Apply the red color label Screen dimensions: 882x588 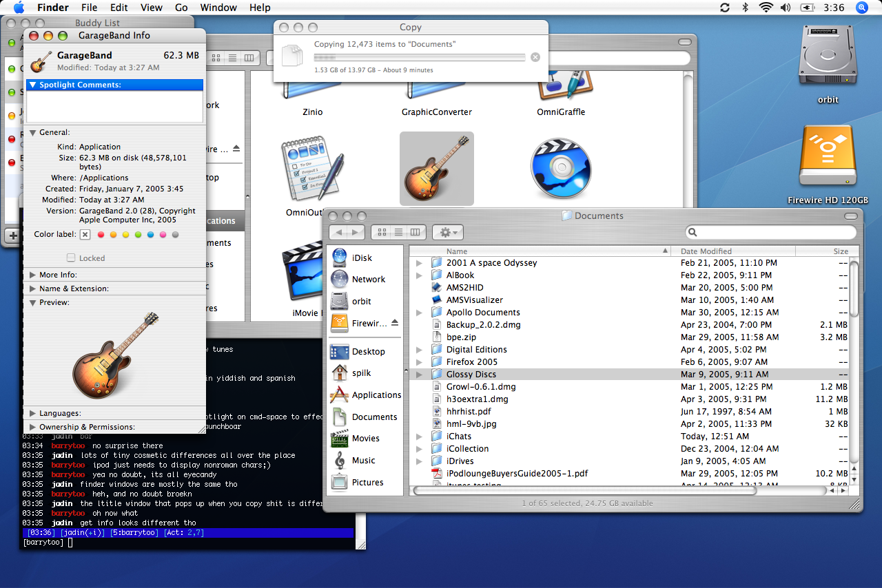coord(101,235)
